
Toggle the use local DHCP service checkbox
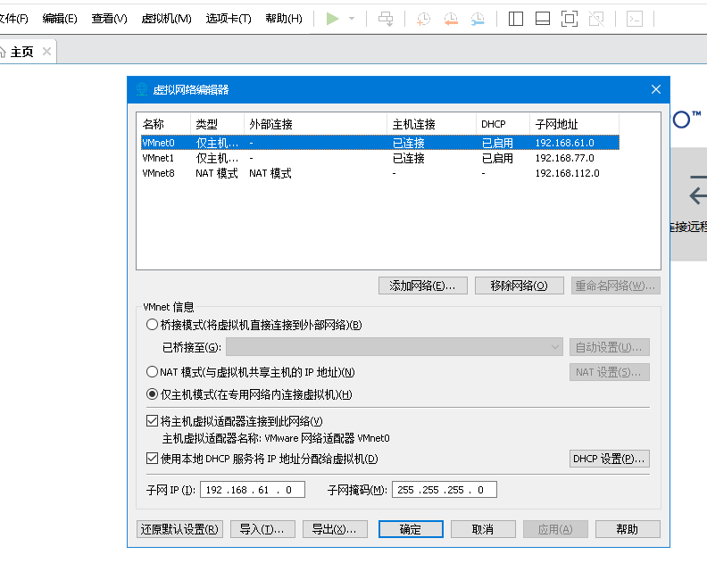coord(152,459)
